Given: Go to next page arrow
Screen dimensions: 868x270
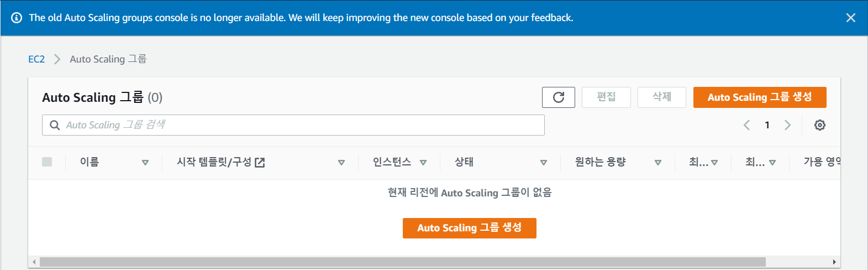Looking at the screenshot, I should click(788, 125).
